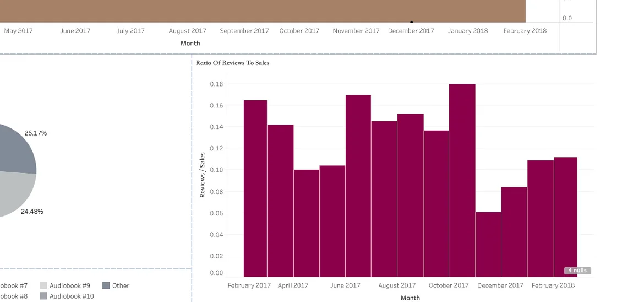Click the Audiobook #8 legend label
644x302 pixels.
[x=13, y=296]
